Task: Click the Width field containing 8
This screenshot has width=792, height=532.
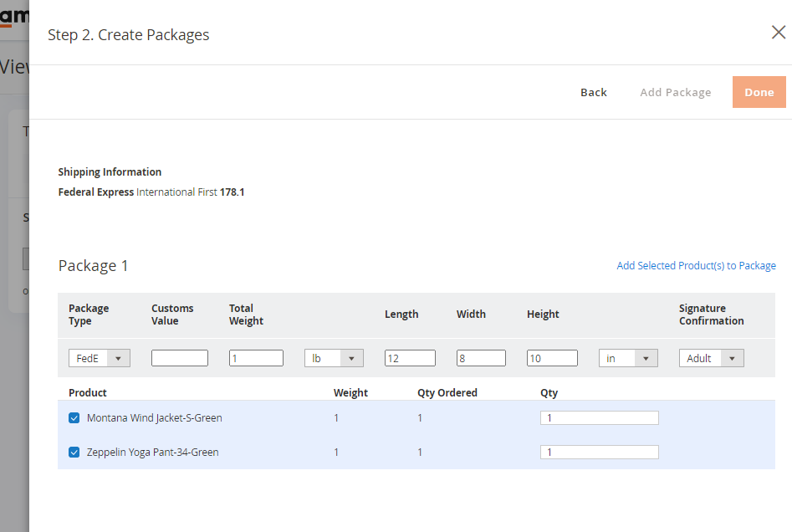Action: (x=480, y=357)
